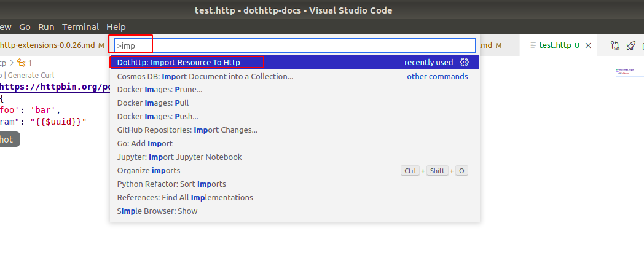Open the Help menu

coord(116,27)
